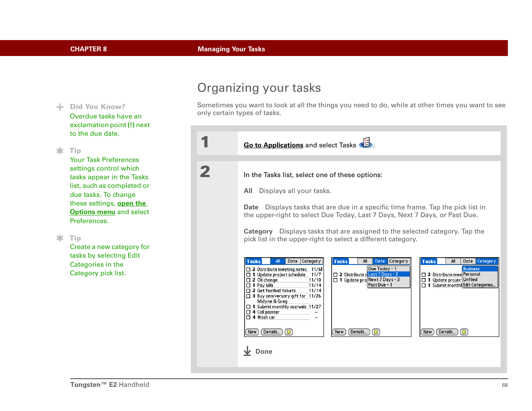Click the page number 68
The width and height of the screenshot is (532, 411).
pos(505,385)
